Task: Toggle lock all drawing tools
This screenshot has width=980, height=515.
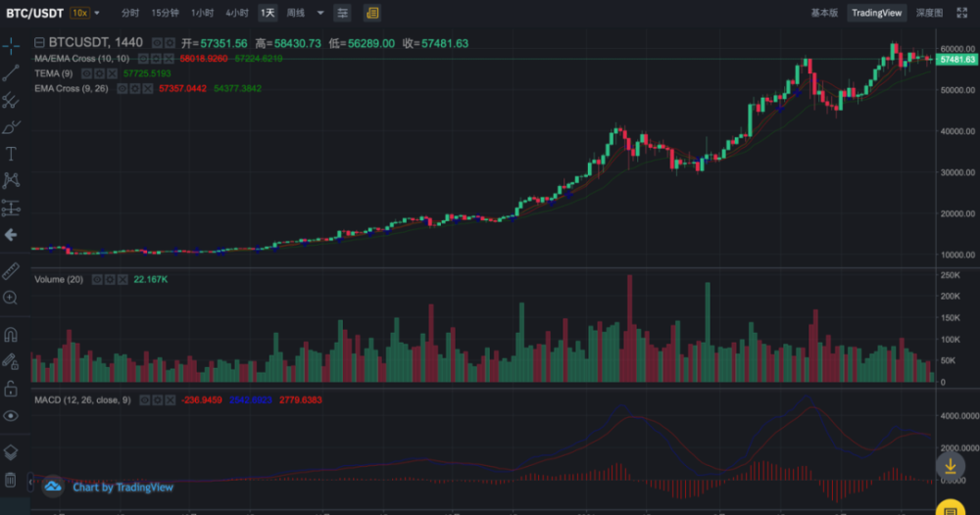Action: coord(11,389)
